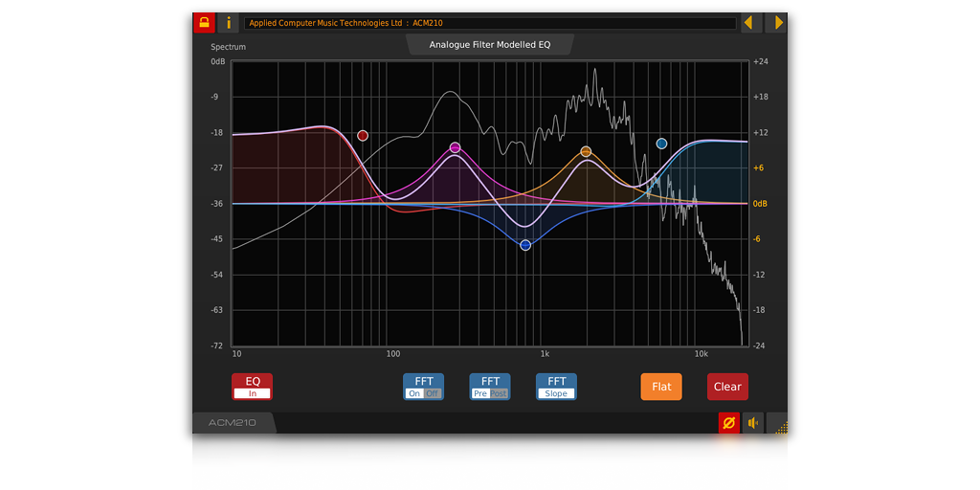
Task: Select the Analogue Filter Modelled EQ tab
Action: tap(490, 44)
